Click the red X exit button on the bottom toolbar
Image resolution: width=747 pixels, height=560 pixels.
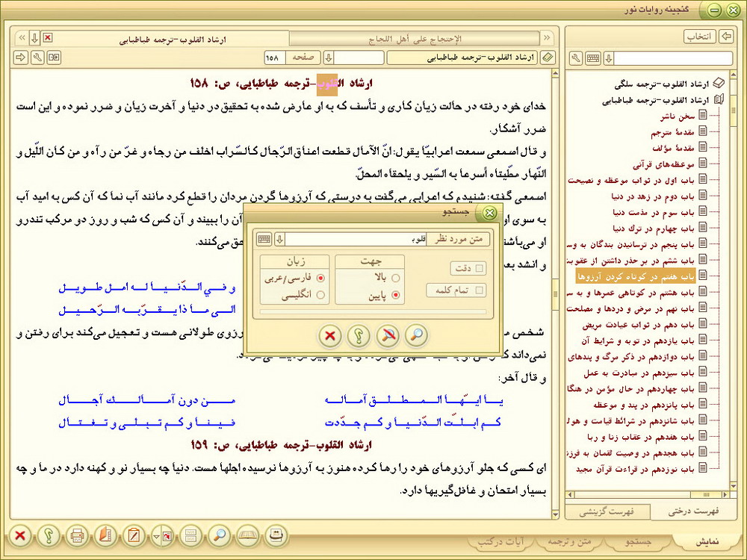pyautogui.click(x=20, y=536)
